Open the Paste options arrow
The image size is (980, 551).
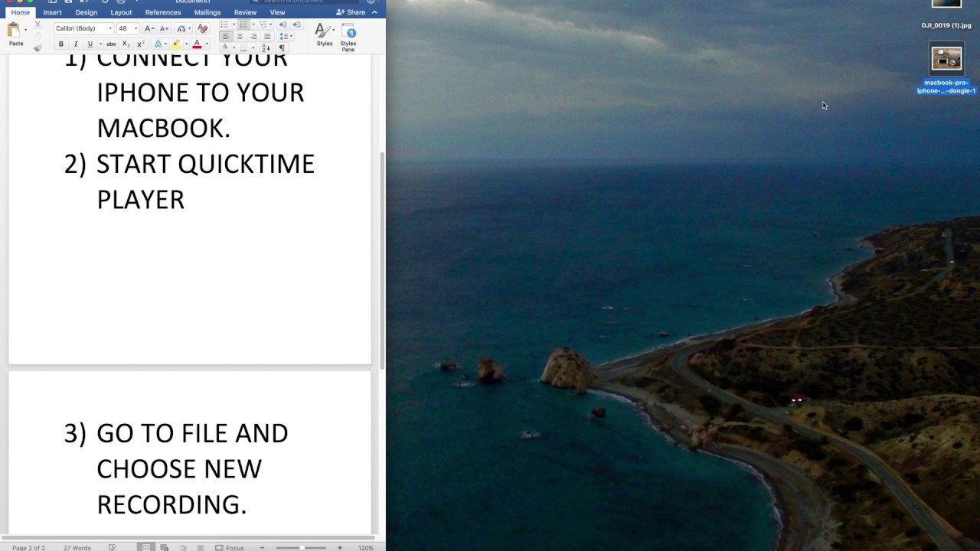[x=25, y=30]
